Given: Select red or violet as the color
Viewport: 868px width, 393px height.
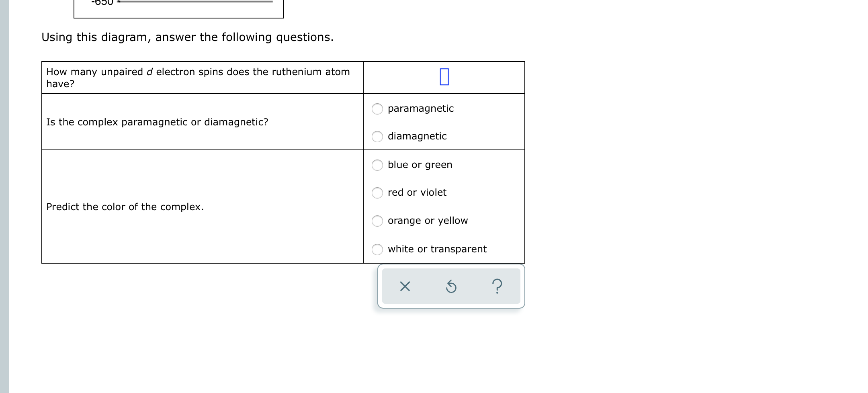Looking at the screenshot, I should pyautogui.click(x=377, y=193).
